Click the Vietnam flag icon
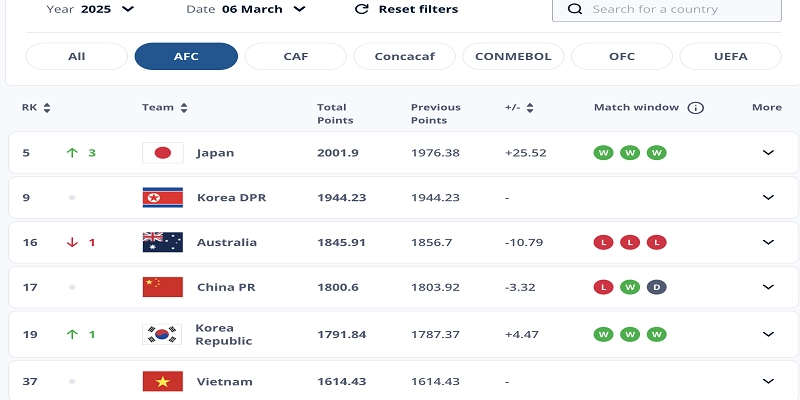This screenshot has height=400, width=800. coord(162,381)
